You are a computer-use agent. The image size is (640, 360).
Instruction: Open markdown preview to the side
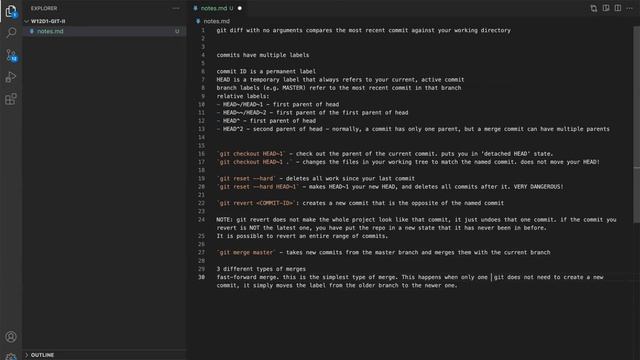tap(606, 8)
